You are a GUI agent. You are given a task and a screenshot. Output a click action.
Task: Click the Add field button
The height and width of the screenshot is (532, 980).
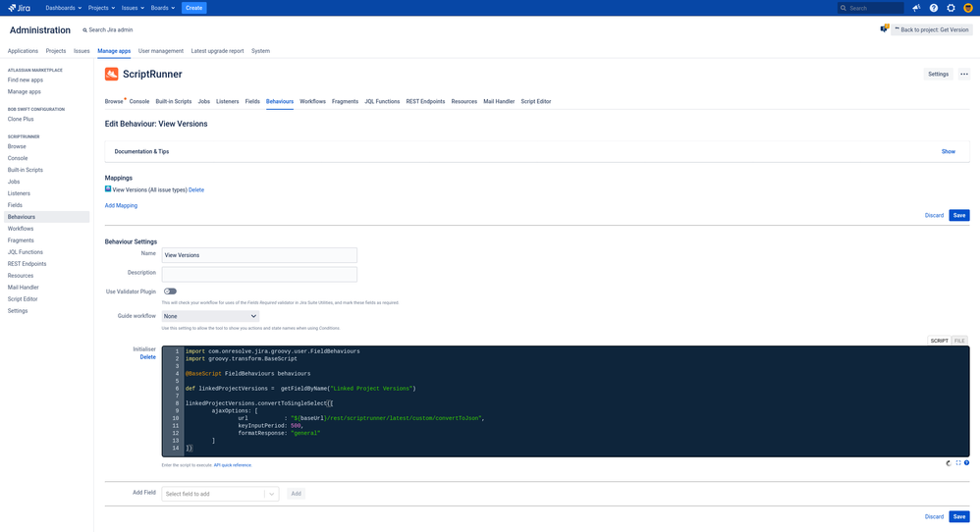pyautogui.click(x=297, y=494)
